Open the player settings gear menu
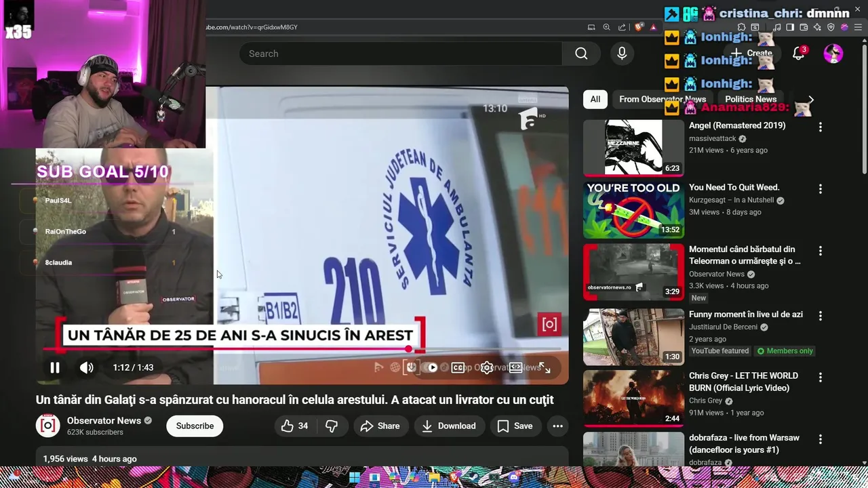This screenshot has height=488, width=868. (487, 367)
